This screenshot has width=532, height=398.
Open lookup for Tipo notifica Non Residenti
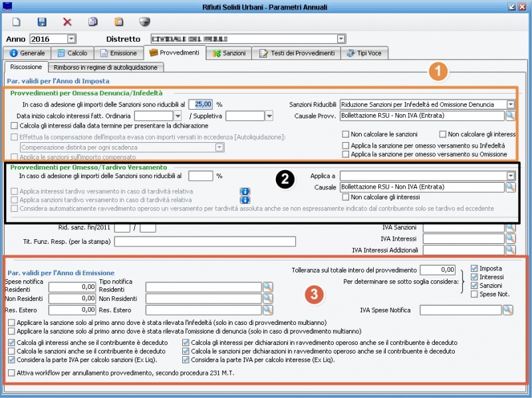click(x=268, y=298)
